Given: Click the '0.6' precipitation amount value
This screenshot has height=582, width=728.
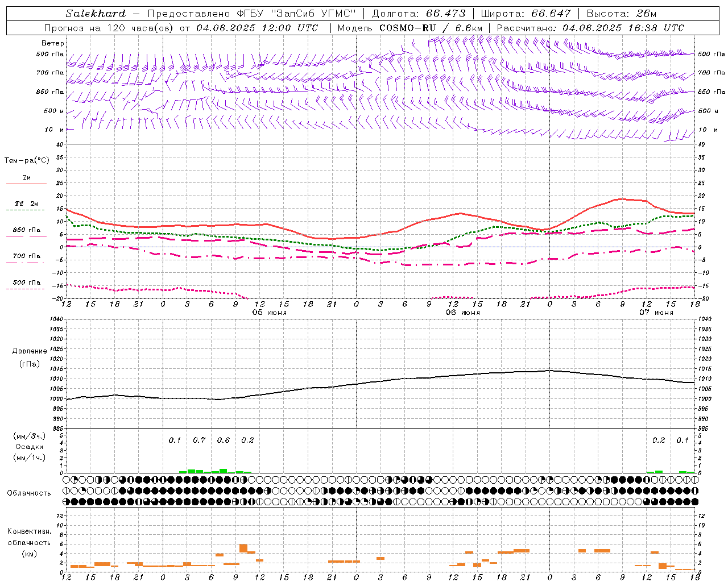Looking at the screenshot, I should [x=224, y=440].
